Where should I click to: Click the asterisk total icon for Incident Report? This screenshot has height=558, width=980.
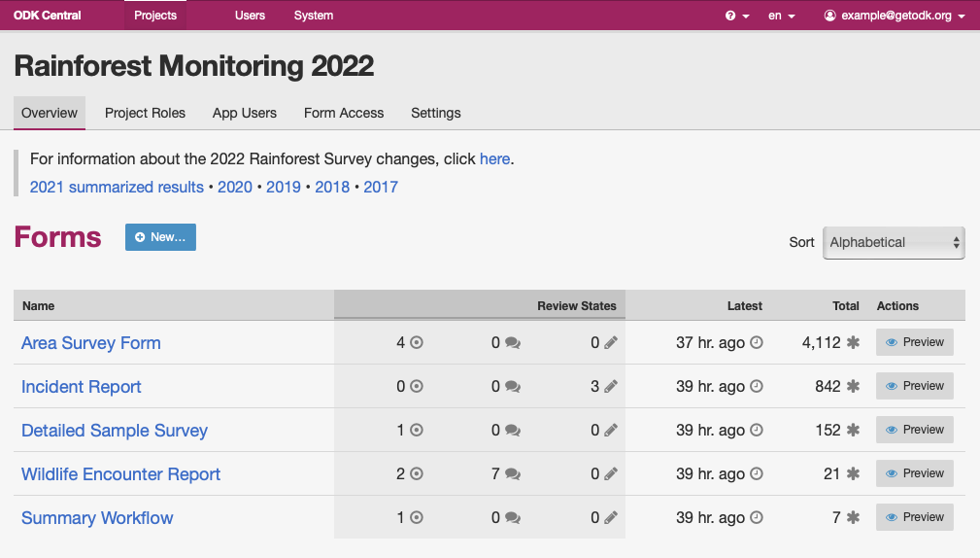point(853,387)
